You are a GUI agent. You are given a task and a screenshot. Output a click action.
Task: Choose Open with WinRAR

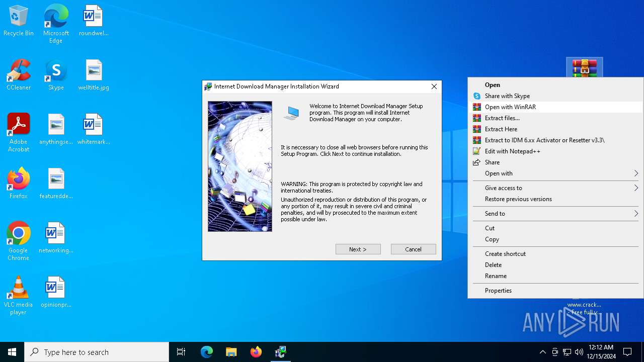[x=555, y=107]
